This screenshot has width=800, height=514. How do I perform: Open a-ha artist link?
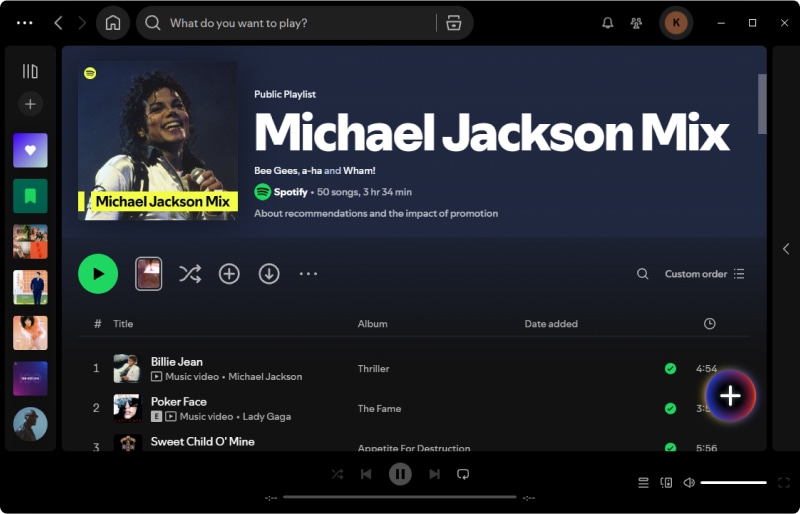point(311,170)
